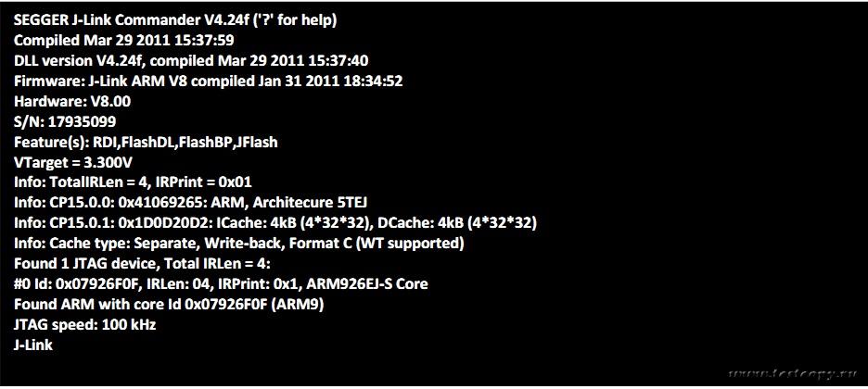The width and height of the screenshot is (868, 389).
Task: Click the J-Link command prompt
Action: point(33,345)
